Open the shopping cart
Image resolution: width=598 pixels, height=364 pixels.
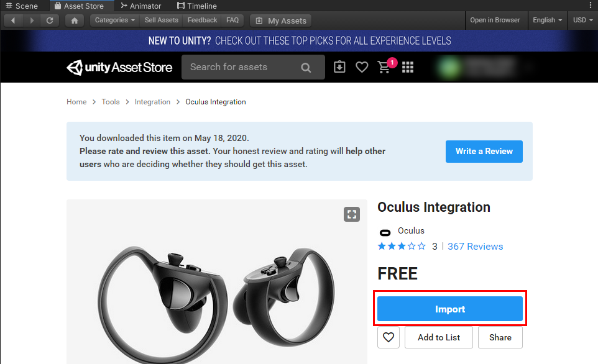(384, 67)
